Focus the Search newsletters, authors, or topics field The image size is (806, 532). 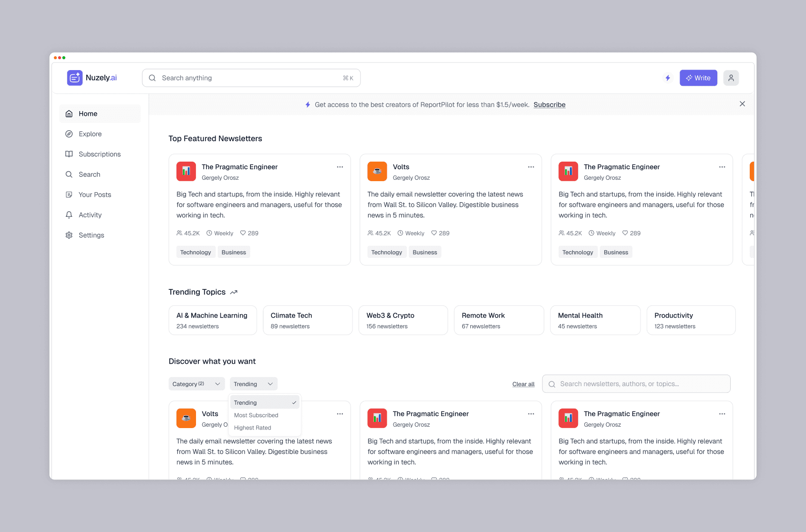(x=636, y=384)
